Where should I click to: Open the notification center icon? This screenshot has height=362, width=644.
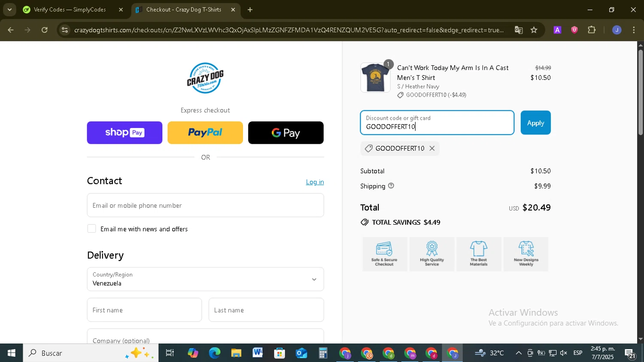tap(630, 353)
